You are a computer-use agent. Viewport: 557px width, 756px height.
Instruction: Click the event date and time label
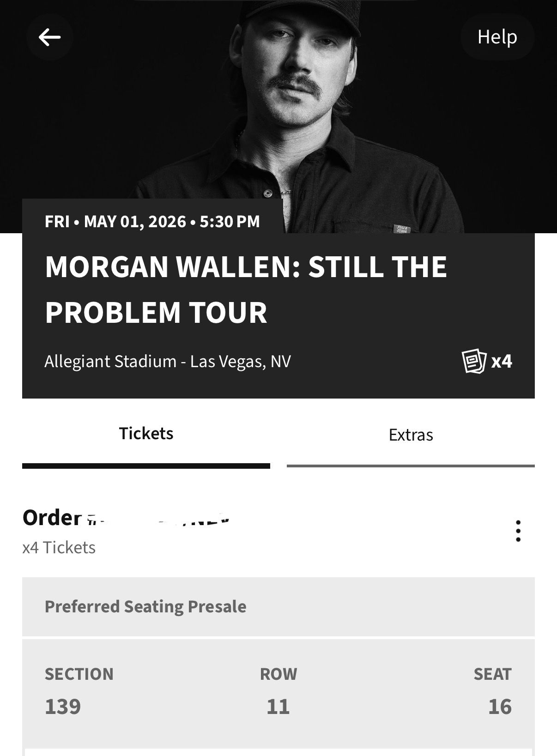pos(152,222)
